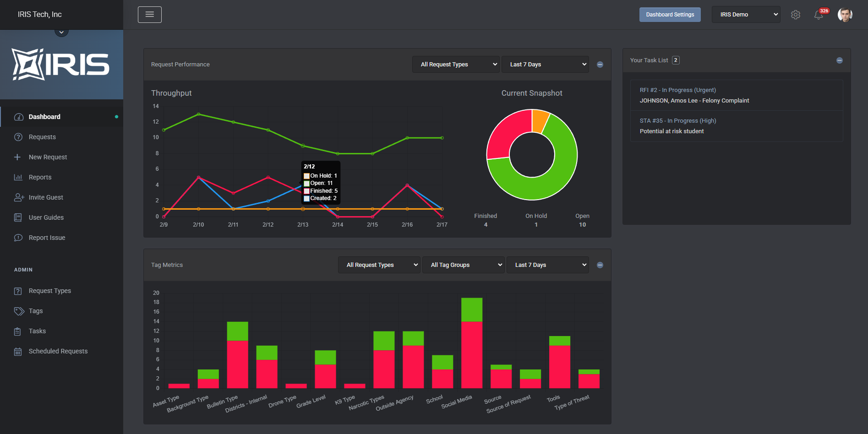Open Tags admin page
Image resolution: width=868 pixels, height=434 pixels.
coord(35,311)
